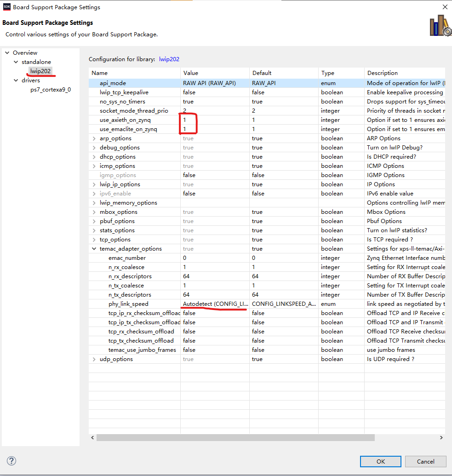Close the Board Support Package Settings window

click(445, 7)
